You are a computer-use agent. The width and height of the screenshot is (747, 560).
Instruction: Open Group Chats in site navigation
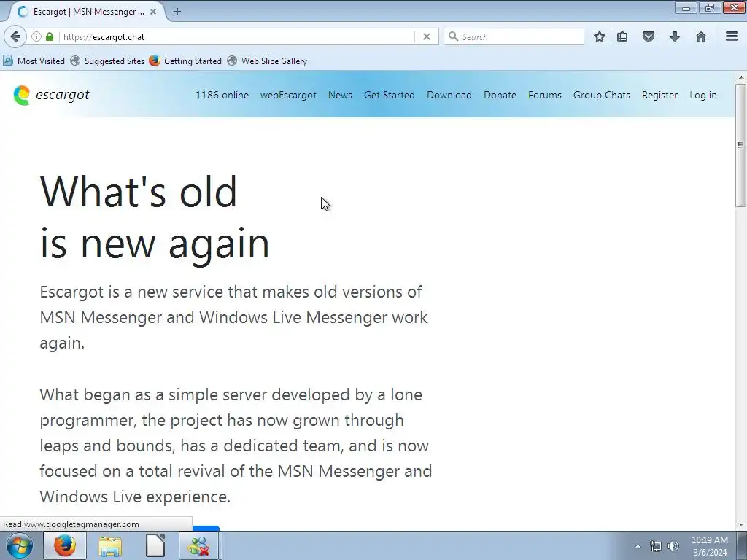click(602, 95)
